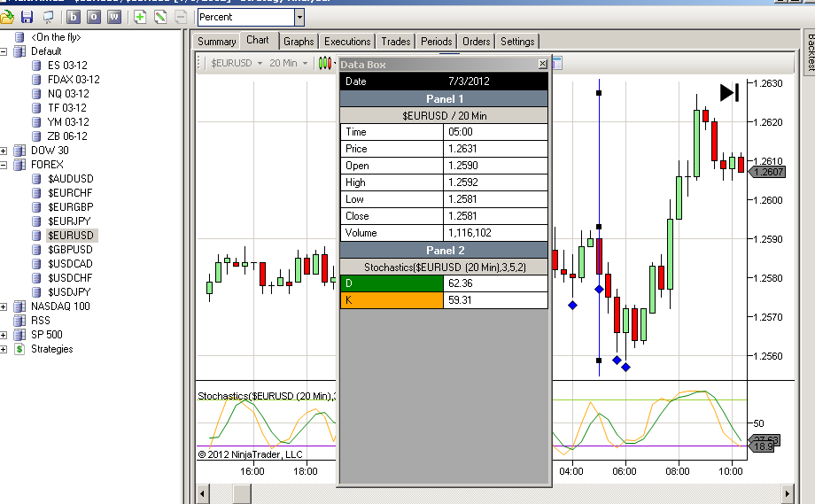This screenshot has width=815, height=504.
Task: Collapse the FOREX list
Action: click(4, 165)
